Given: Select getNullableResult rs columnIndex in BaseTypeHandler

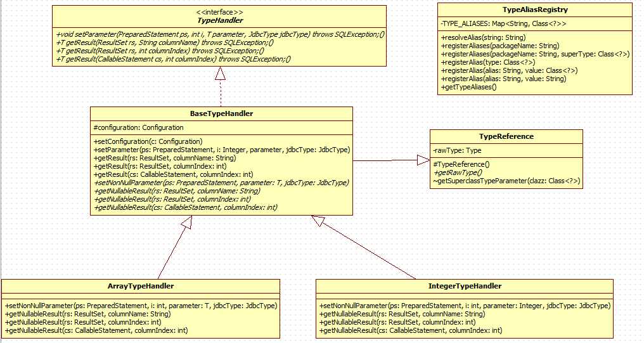Looking at the screenshot, I should click(x=172, y=199).
